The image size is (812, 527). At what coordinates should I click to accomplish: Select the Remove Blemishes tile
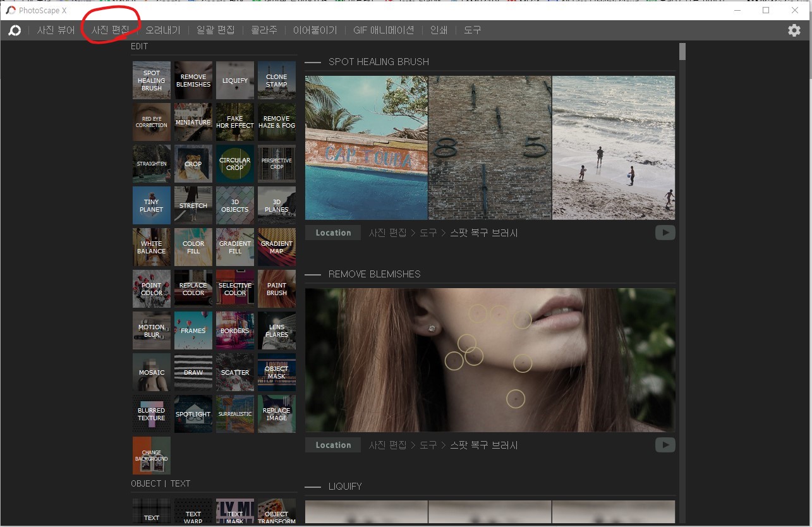[x=193, y=80]
